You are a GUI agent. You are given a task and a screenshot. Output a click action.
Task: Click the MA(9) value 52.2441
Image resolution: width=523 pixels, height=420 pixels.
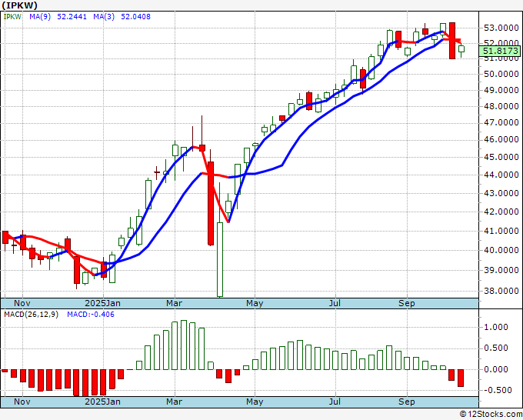coord(72,16)
